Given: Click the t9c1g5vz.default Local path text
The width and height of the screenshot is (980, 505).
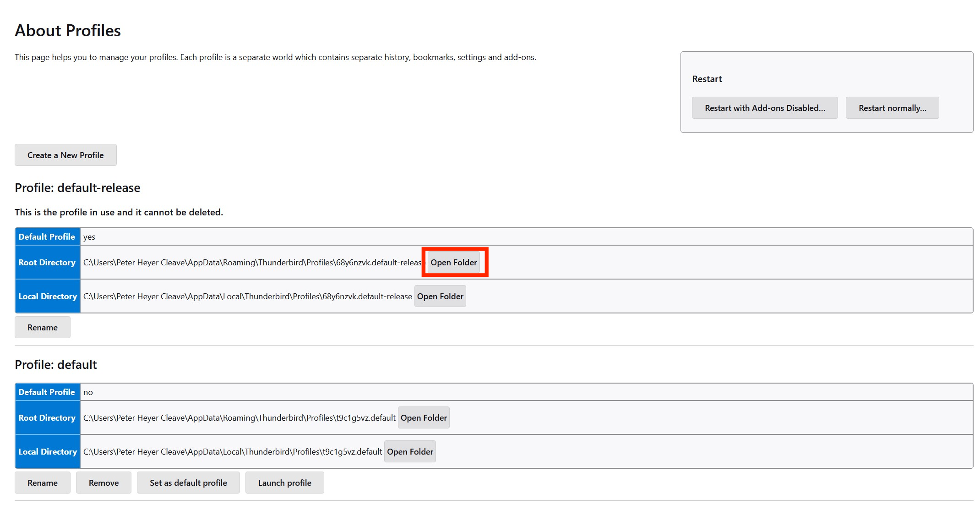Looking at the screenshot, I should click(x=232, y=452).
